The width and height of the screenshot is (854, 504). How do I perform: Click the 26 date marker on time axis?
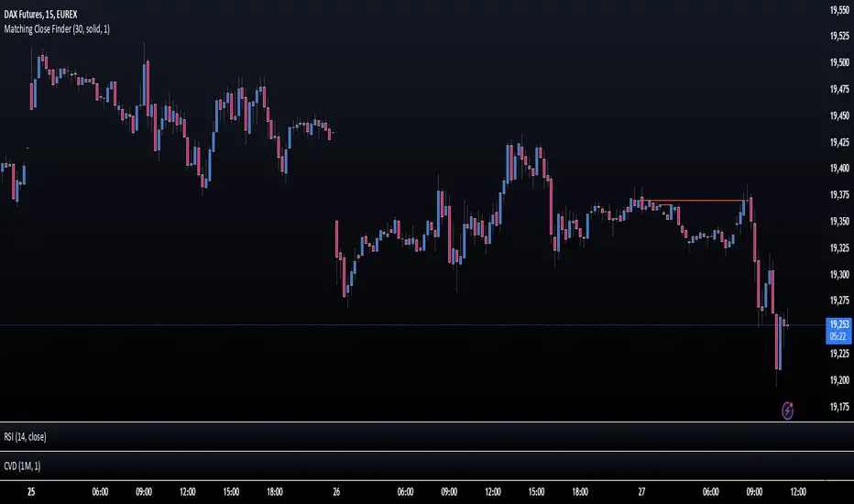tap(336, 491)
